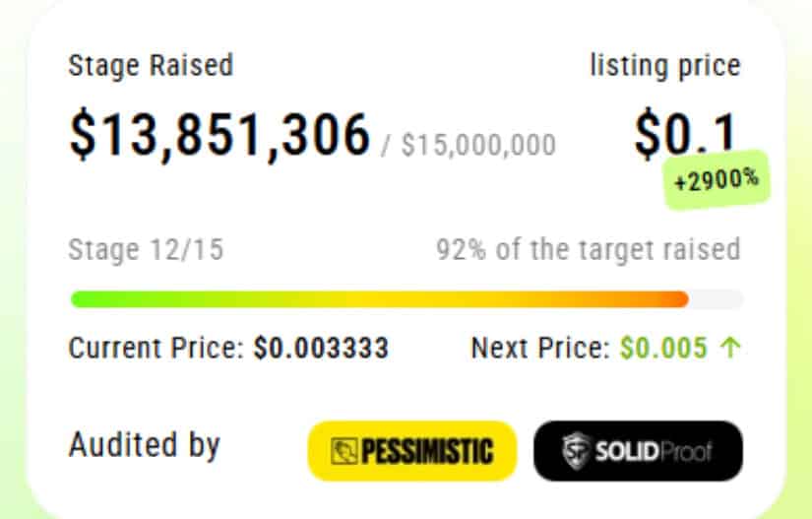Click the listing price label
This screenshot has height=519, width=812.
[x=665, y=66]
